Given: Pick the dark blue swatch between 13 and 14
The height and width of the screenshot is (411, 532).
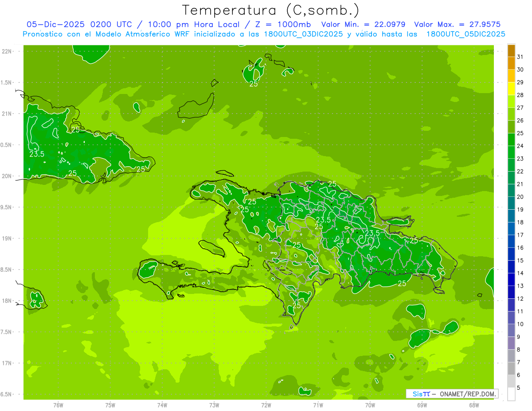Looking at the screenshot, I should 511,280.
